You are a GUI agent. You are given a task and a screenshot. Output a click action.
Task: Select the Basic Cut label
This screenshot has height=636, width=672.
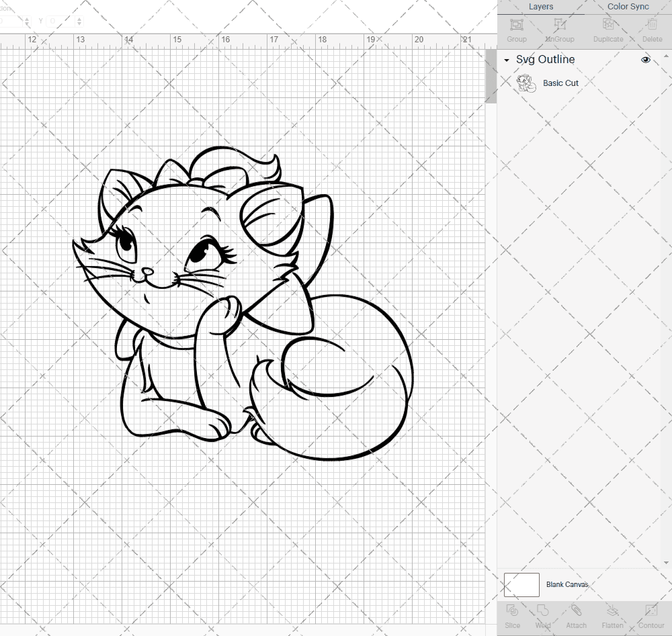[x=560, y=83]
